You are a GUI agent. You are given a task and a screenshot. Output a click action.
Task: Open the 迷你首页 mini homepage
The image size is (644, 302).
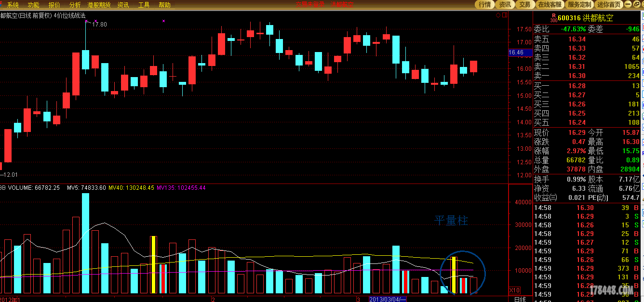(609, 4)
